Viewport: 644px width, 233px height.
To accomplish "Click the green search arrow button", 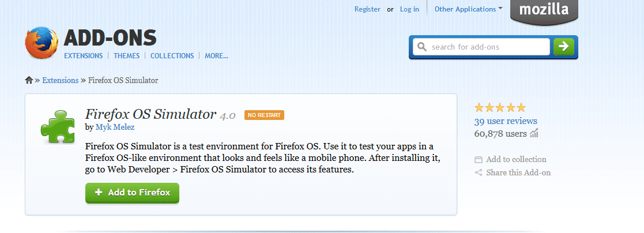I will coord(563,47).
